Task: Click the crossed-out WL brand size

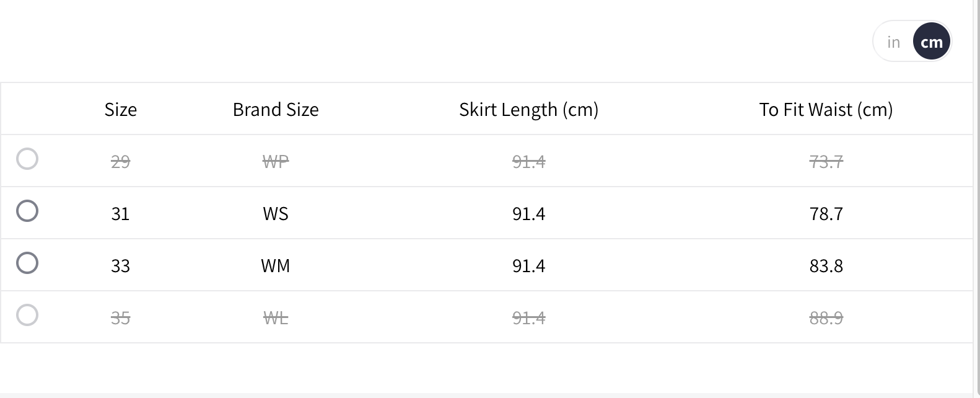Action: [276, 318]
